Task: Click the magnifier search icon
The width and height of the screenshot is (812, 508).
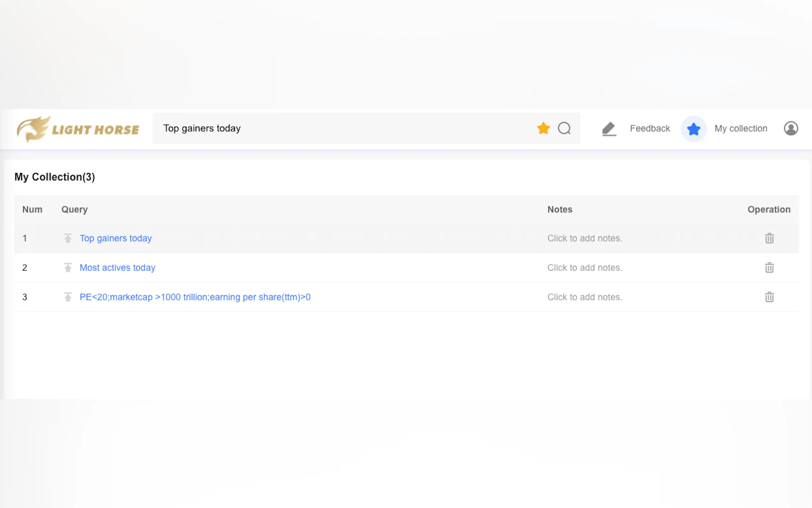Action: [x=564, y=128]
